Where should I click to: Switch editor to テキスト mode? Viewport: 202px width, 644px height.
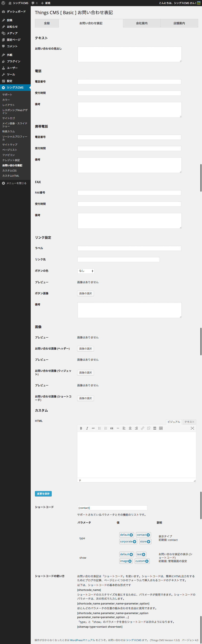point(189,422)
